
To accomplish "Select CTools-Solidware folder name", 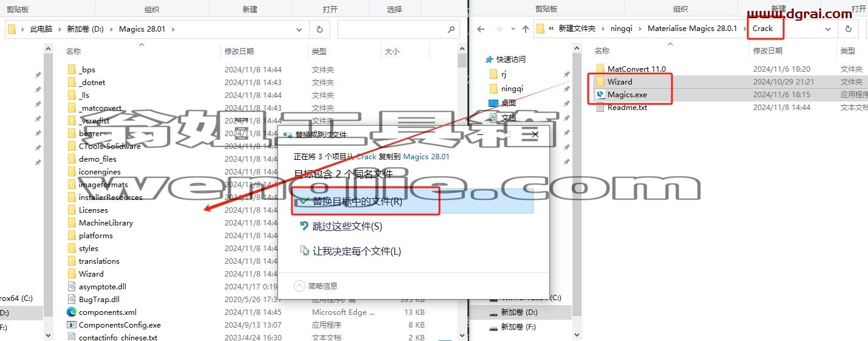I will pyautogui.click(x=110, y=146).
